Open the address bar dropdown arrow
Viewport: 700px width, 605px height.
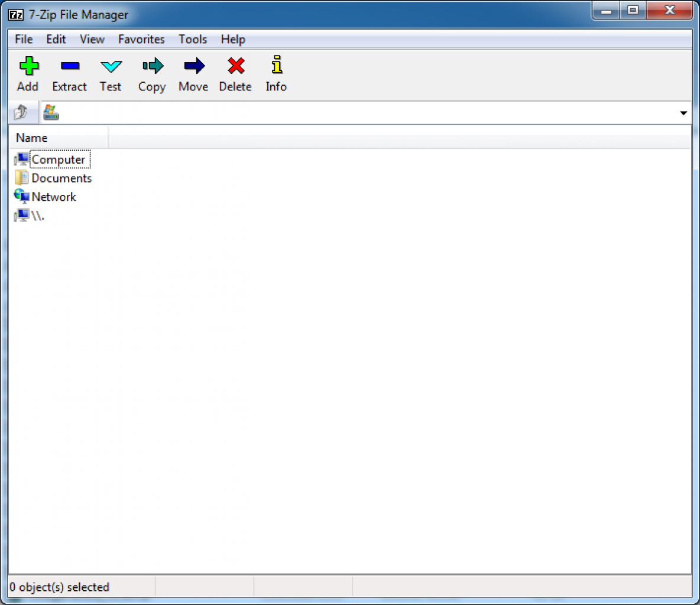coord(683,113)
